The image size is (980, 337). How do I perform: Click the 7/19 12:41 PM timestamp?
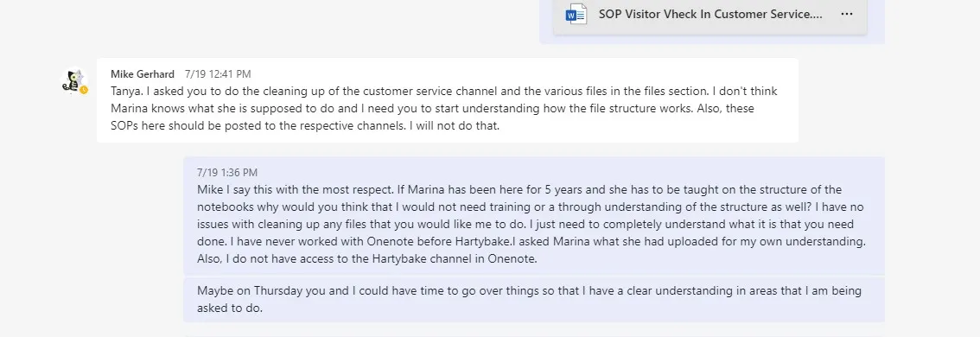pos(218,73)
